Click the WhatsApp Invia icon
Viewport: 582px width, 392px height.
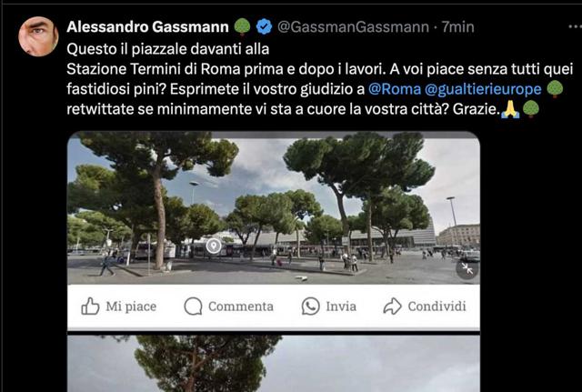coord(310,307)
